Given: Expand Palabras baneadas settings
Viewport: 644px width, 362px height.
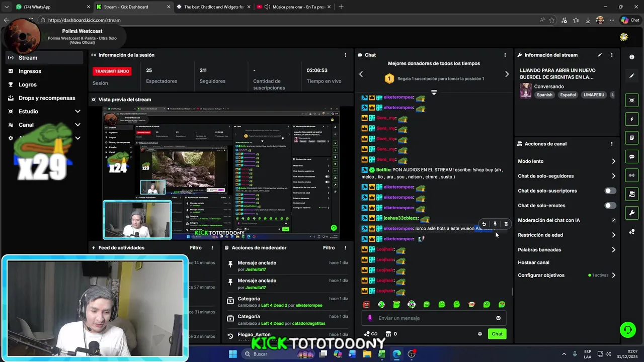Looking at the screenshot, I should click(613, 250).
